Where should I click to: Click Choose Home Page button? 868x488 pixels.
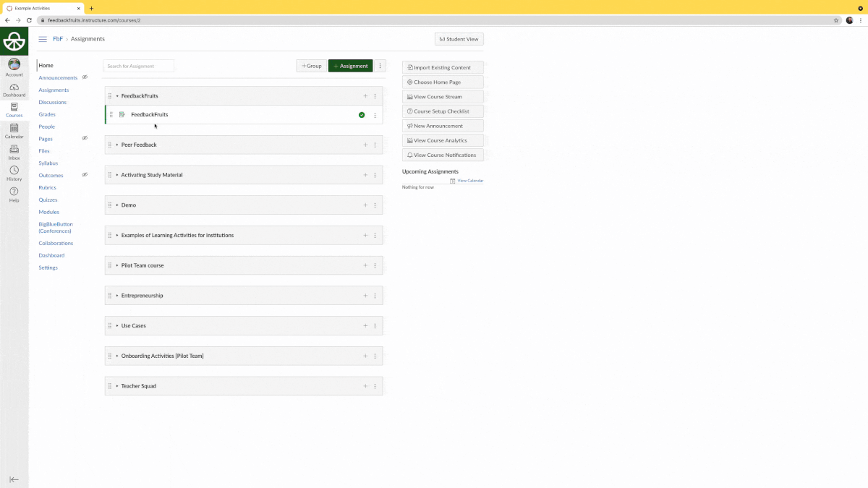tap(443, 82)
